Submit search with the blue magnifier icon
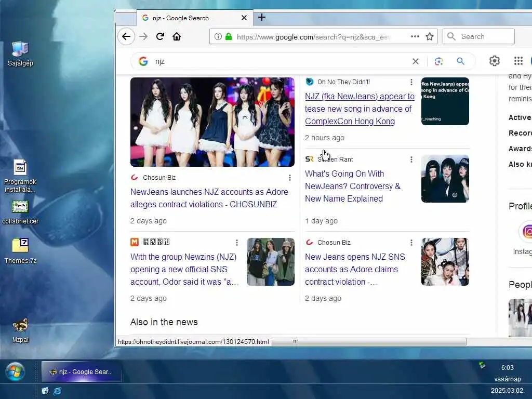The width and height of the screenshot is (532, 399). [460, 61]
